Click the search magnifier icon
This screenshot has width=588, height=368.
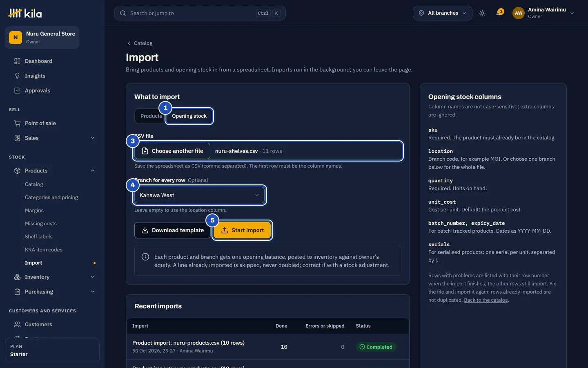point(123,13)
